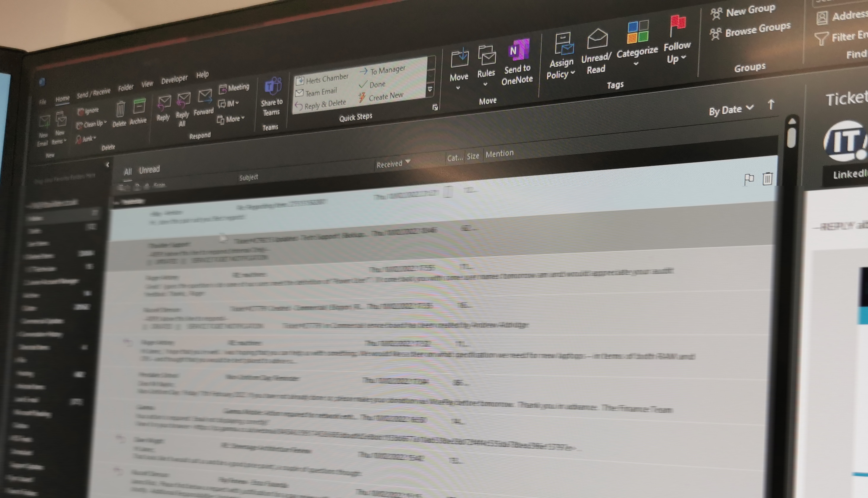Toggle the Unread filter tab

point(150,169)
